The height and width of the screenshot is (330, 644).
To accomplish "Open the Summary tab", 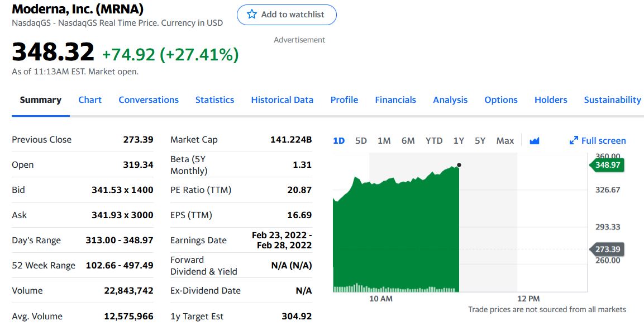I will pos(41,100).
